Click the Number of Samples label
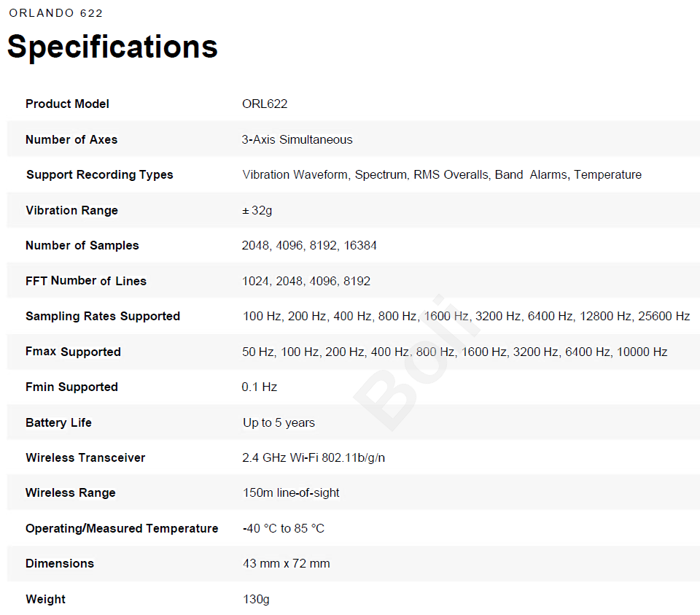The height and width of the screenshot is (615, 700). point(82,245)
